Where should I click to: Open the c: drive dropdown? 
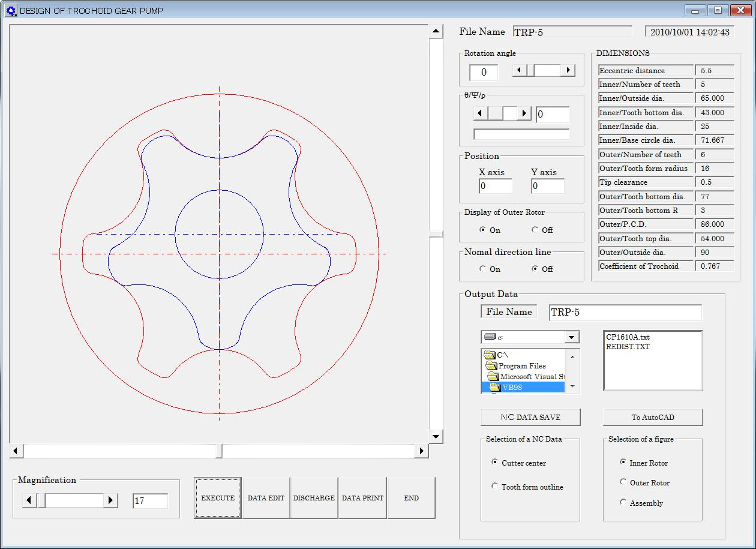572,337
